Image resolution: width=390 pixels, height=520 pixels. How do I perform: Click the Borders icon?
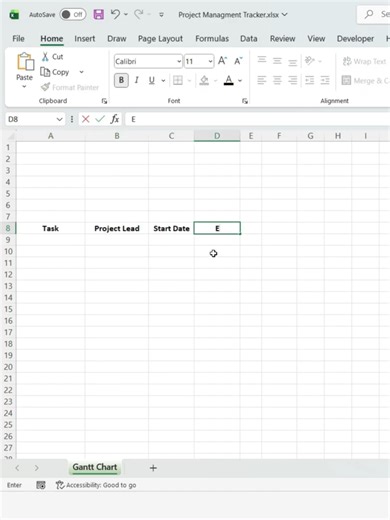click(178, 80)
